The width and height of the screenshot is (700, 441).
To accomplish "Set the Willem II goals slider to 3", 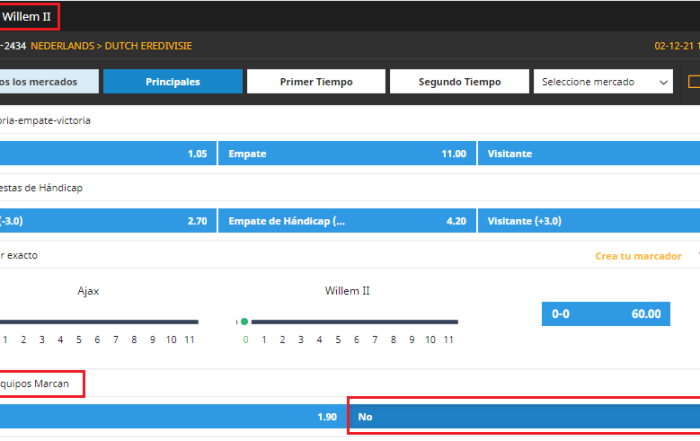I will (x=301, y=340).
